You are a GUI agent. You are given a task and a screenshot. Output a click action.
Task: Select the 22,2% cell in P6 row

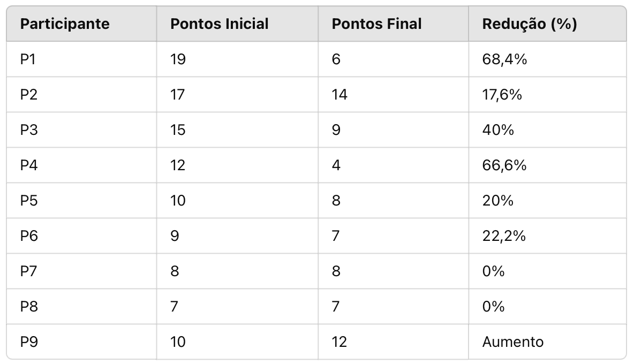tap(547, 236)
